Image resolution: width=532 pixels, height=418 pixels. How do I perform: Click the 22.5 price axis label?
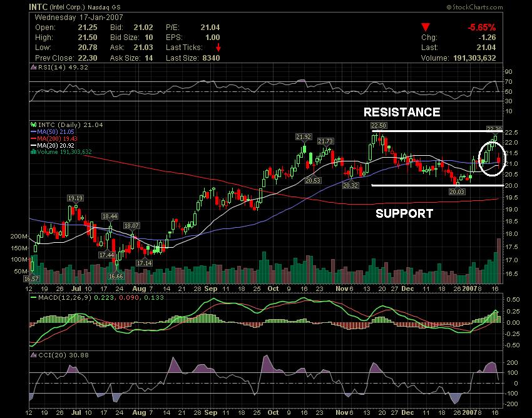pyautogui.click(x=511, y=132)
